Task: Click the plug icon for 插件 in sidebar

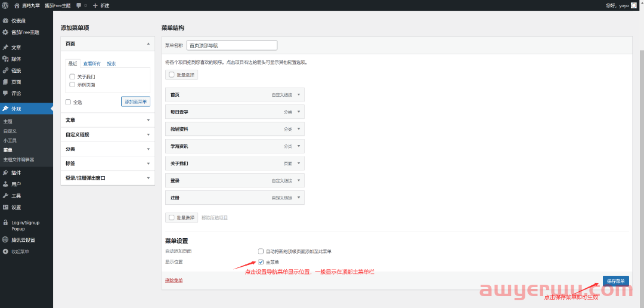Action: point(5,173)
